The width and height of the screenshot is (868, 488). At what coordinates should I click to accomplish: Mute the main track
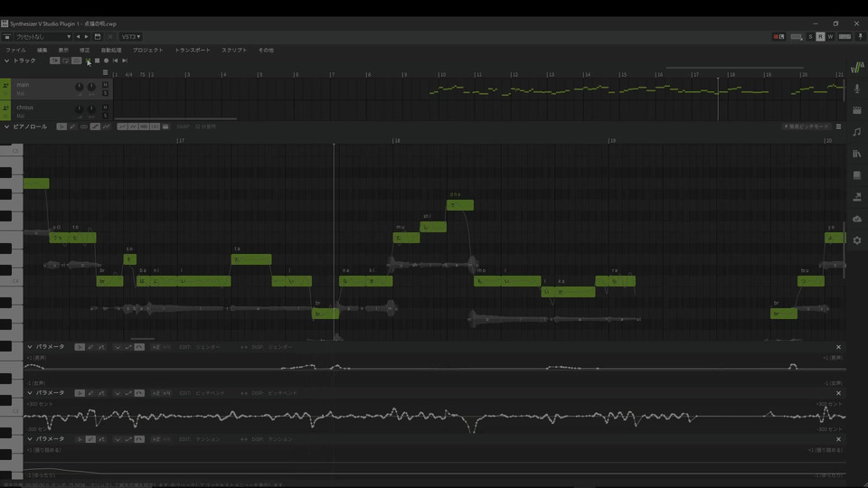pyautogui.click(x=105, y=85)
